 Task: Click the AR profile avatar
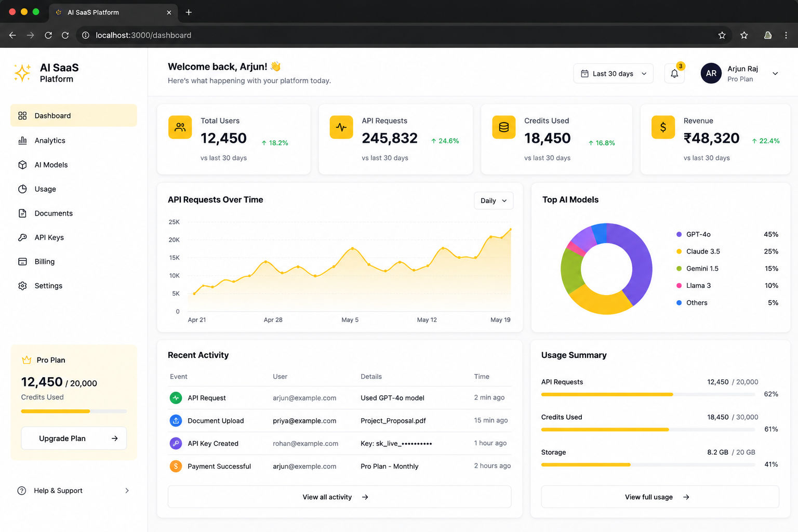(x=711, y=73)
